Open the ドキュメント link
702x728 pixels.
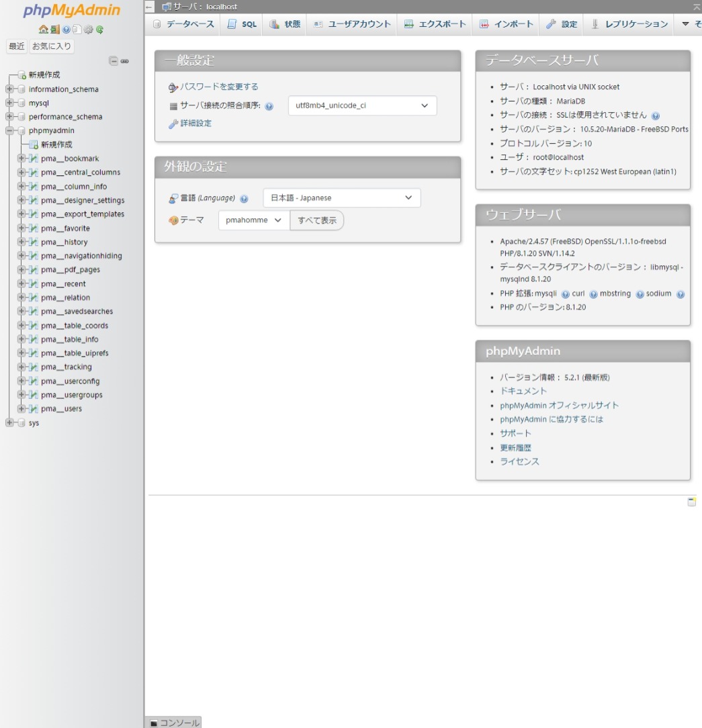pos(523,391)
